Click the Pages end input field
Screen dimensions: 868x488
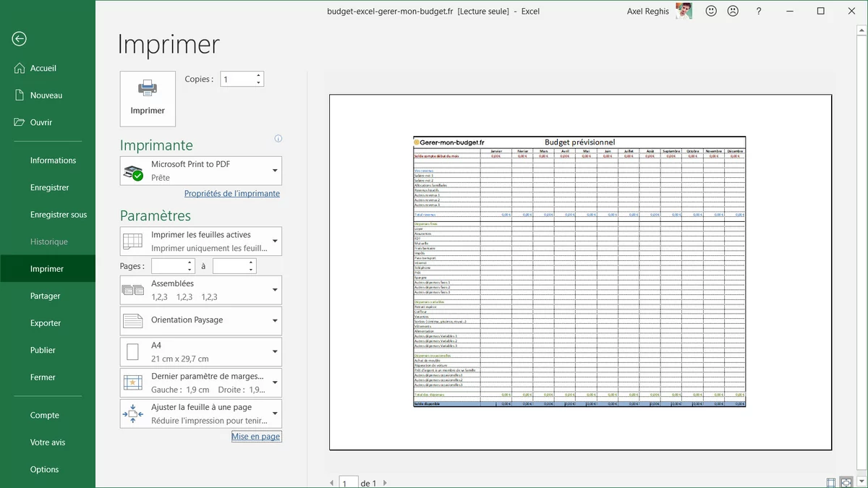(x=230, y=266)
